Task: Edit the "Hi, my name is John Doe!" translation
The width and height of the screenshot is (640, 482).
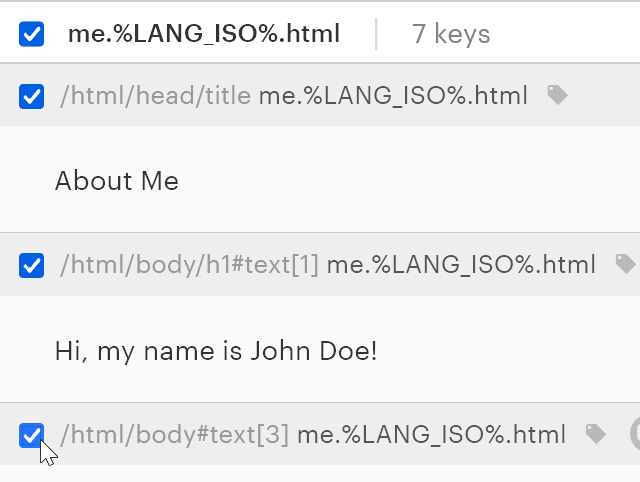Action: click(x=216, y=351)
